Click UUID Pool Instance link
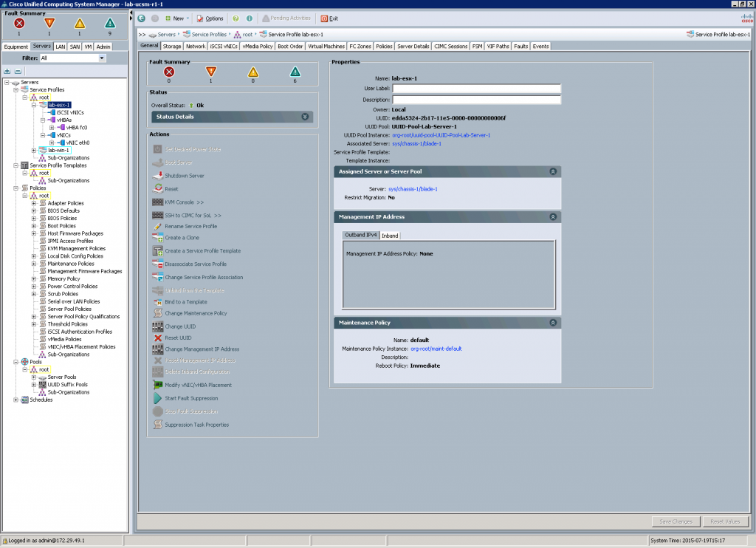 coord(441,136)
